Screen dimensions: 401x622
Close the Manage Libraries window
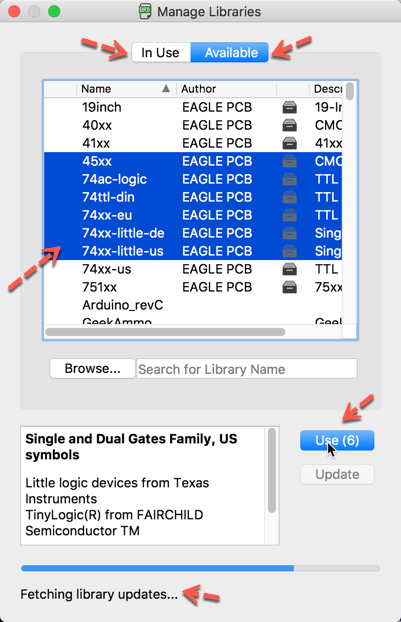pyautogui.click(x=14, y=11)
